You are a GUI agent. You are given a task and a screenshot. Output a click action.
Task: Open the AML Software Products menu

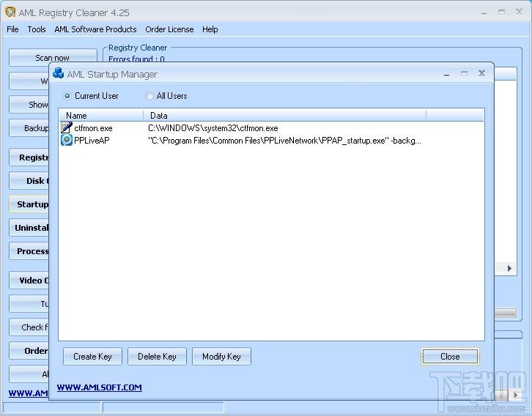click(x=95, y=29)
